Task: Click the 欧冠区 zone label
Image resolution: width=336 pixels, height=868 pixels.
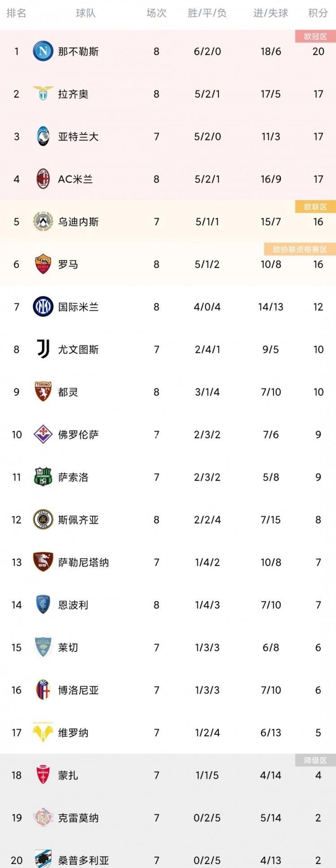Action: click(x=315, y=36)
